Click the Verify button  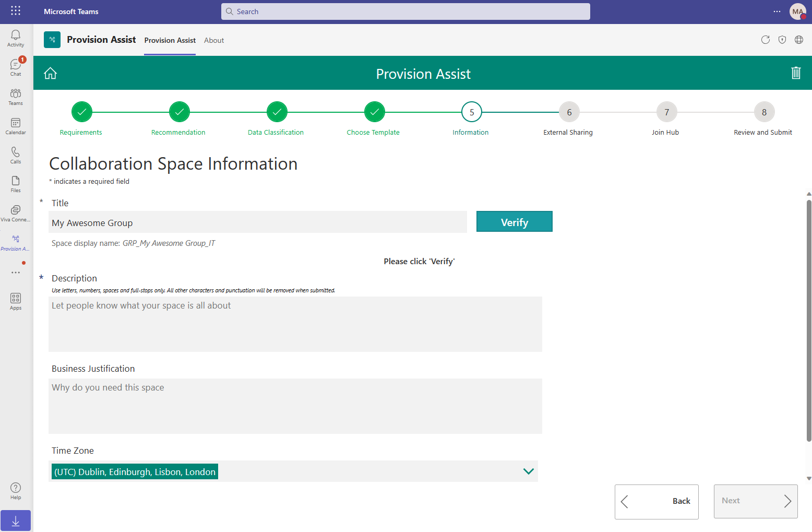(x=515, y=221)
